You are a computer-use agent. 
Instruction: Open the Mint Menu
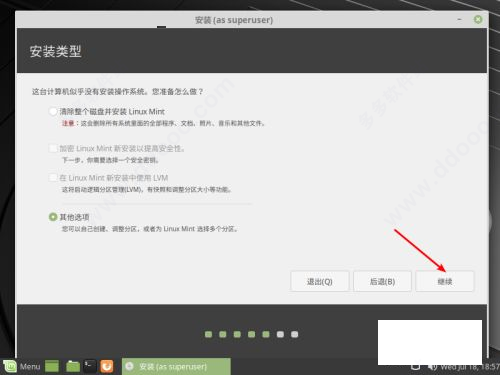click(x=22, y=367)
